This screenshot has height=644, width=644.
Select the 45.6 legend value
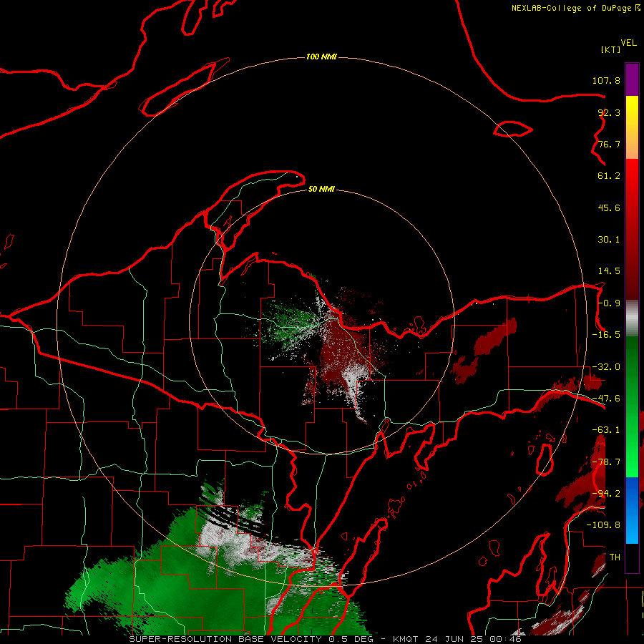tap(609, 208)
